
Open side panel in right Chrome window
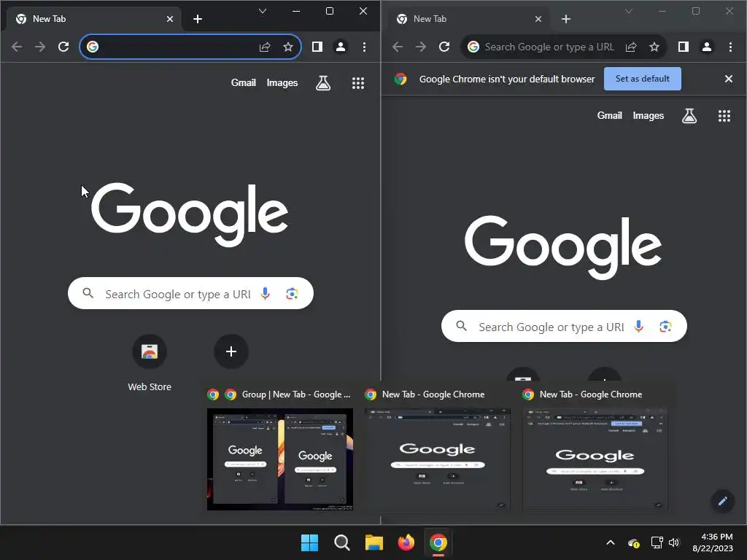pos(683,47)
